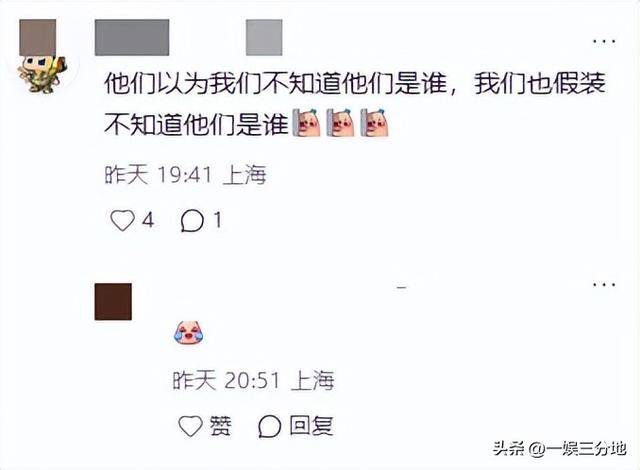
Task: Click the small gray badge beside the username
Action: [264, 37]
